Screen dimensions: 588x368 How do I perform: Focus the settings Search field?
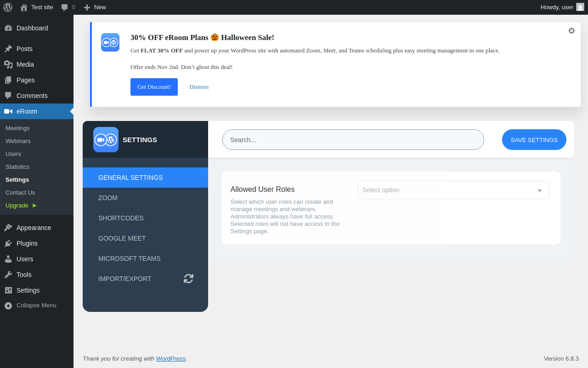coord(353,139)
